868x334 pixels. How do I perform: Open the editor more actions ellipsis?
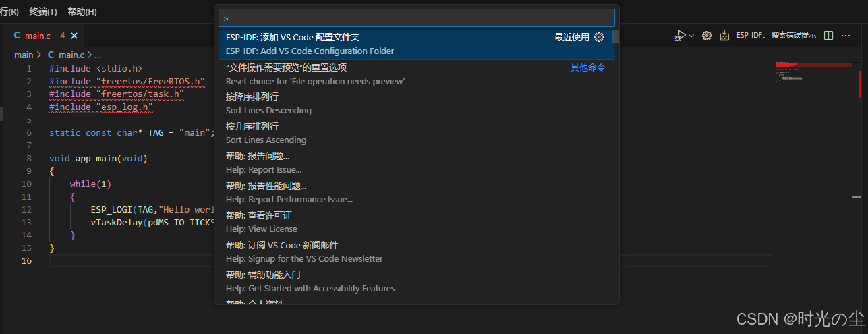[x=846, y=36]
